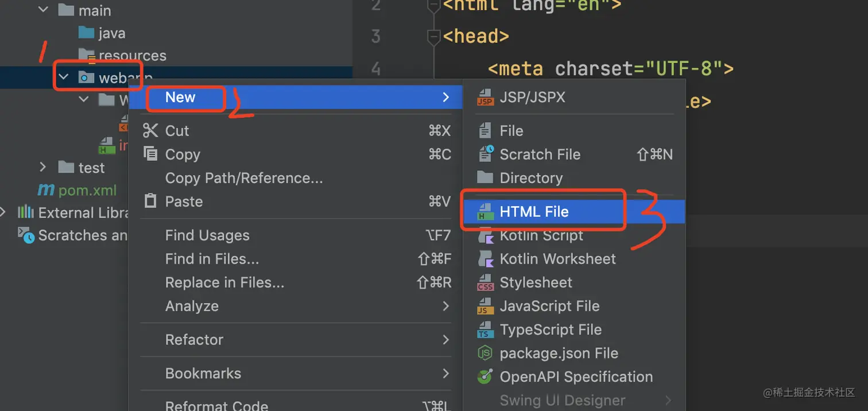The width and height of the screenshot is (868, 411).
Task: Click the Kotlin Script icon
Action: [486, 235]
